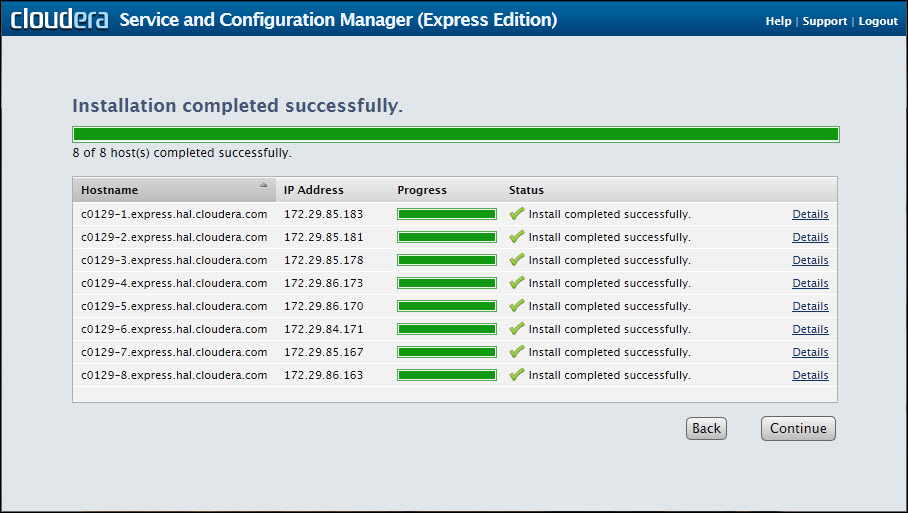Go back with the Back button
This screenshot has width=908, height=513.
point(706,428)
